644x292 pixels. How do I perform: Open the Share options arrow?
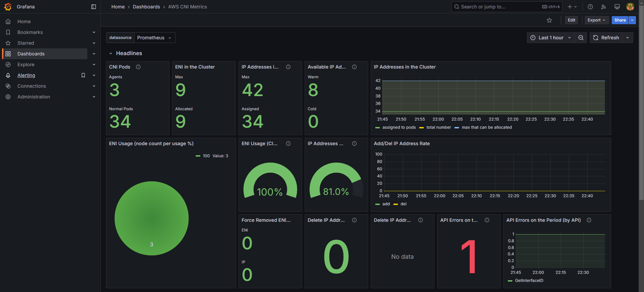click(632, 20)
